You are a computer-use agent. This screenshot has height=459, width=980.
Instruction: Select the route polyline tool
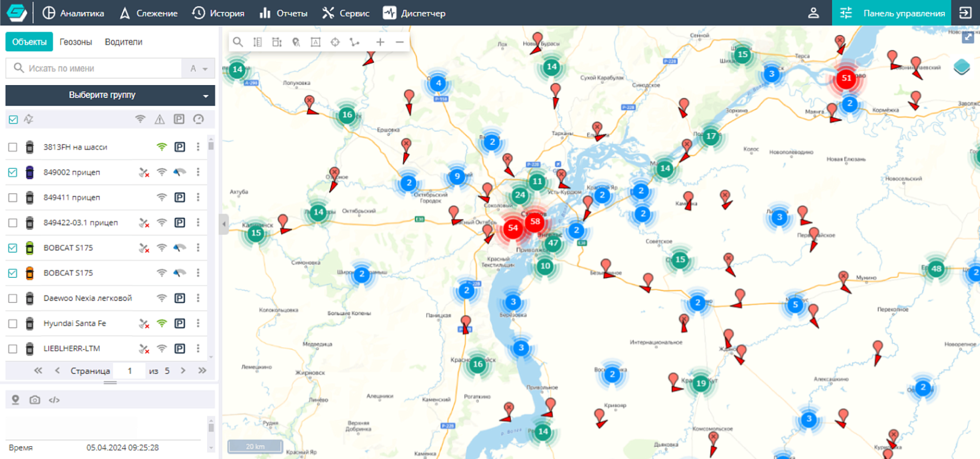[355, 42]
